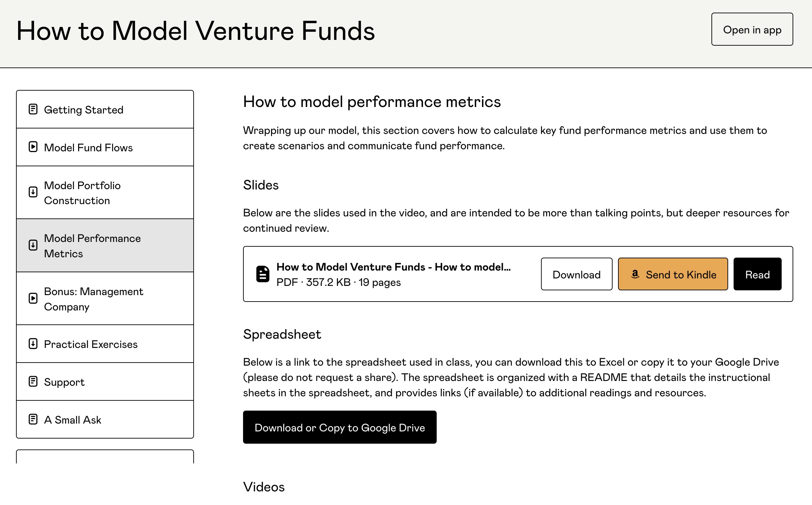Click the A Small Ask text icon

[x=34, y=419]
